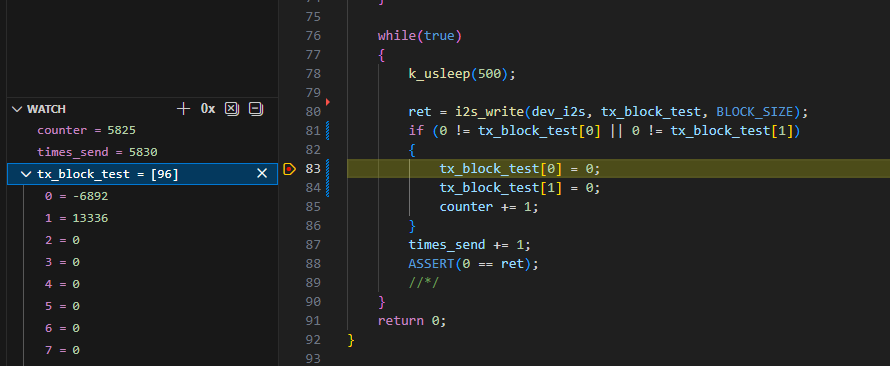Collapse the tx_block_test array
Image resolution: width=890 pixels, height=366 pixels.
click(x=26, y=174)
